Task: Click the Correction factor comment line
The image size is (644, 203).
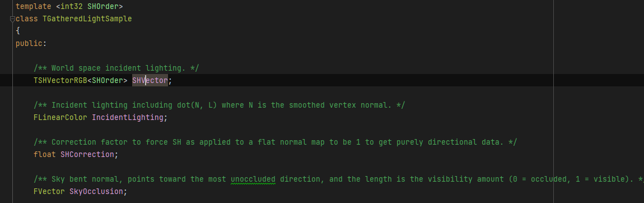Action: point(275,142)
